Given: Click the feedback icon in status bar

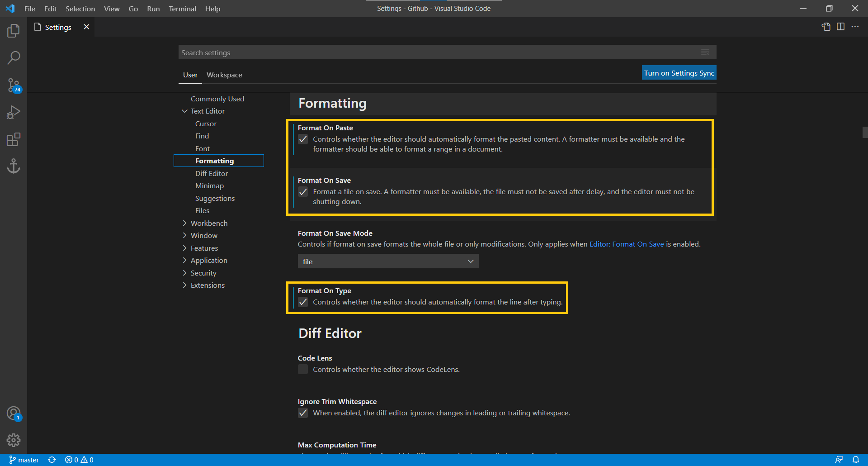Looking at the screenshot, I should pos(839,460).
